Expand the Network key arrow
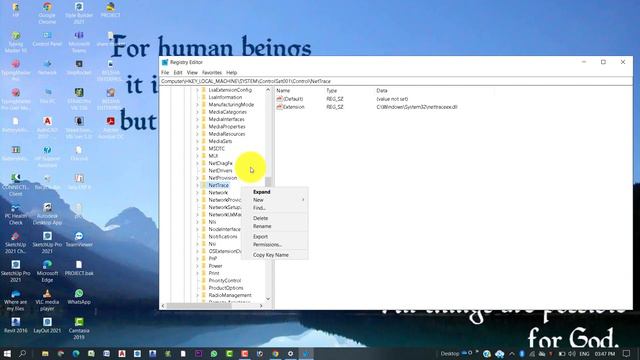 pos(198,193)
